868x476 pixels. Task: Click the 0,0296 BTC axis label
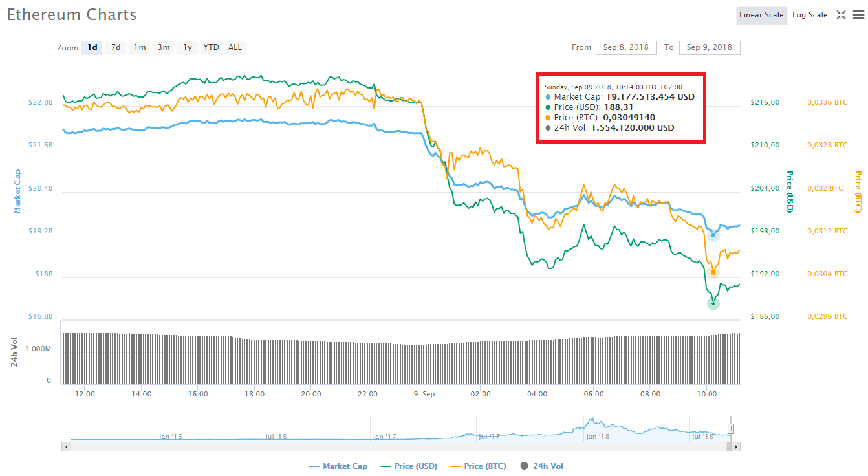pos(827,316)
